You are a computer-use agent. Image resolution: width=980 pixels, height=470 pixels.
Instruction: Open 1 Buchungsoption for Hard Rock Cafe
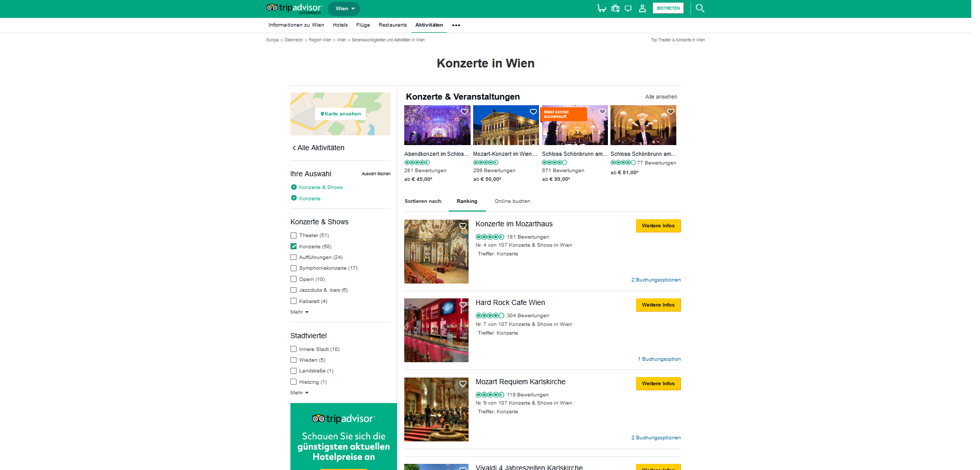(659, 359)
